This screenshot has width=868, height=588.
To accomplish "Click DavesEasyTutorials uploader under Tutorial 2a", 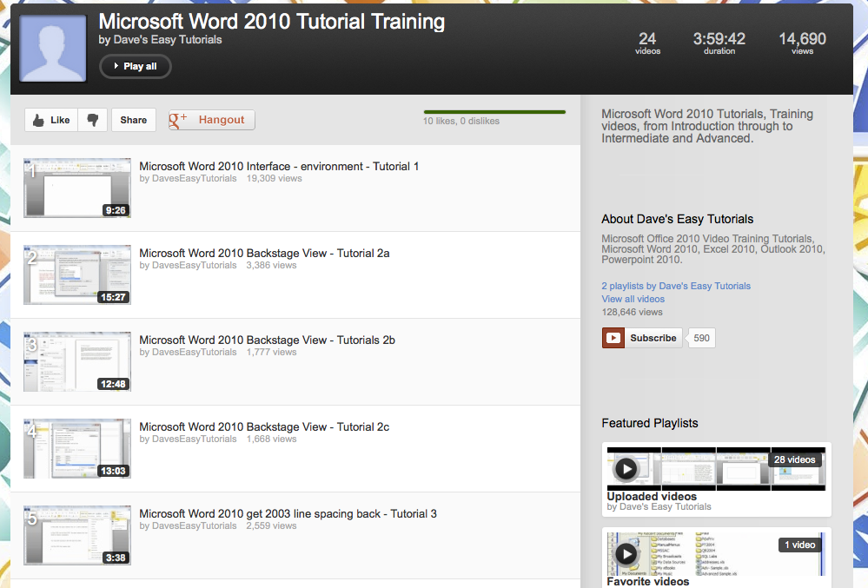I will [x=195, y=266].
